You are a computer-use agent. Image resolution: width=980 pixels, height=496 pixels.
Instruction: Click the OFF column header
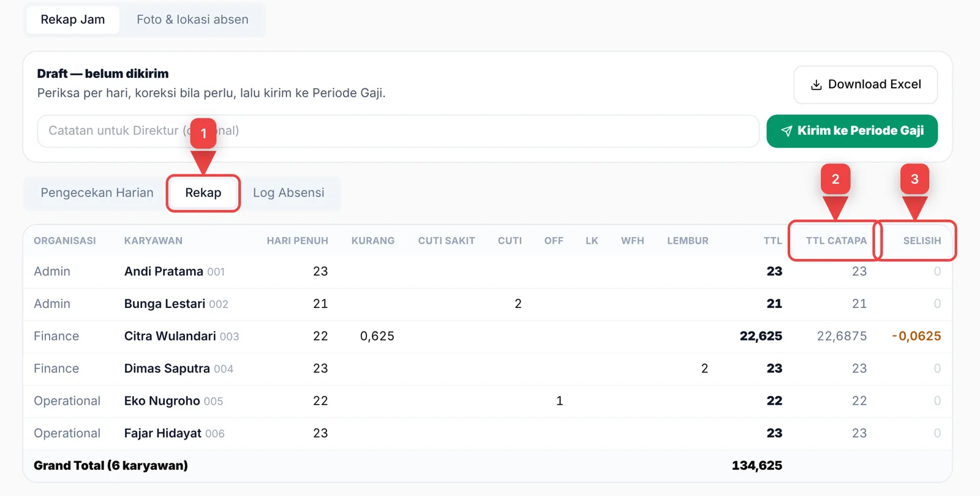554,241
